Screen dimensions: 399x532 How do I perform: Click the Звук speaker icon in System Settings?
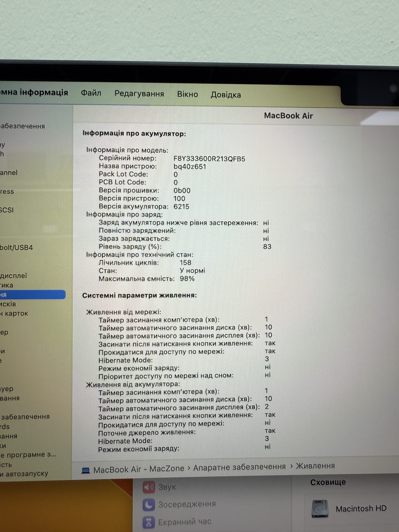coord(149,487)
